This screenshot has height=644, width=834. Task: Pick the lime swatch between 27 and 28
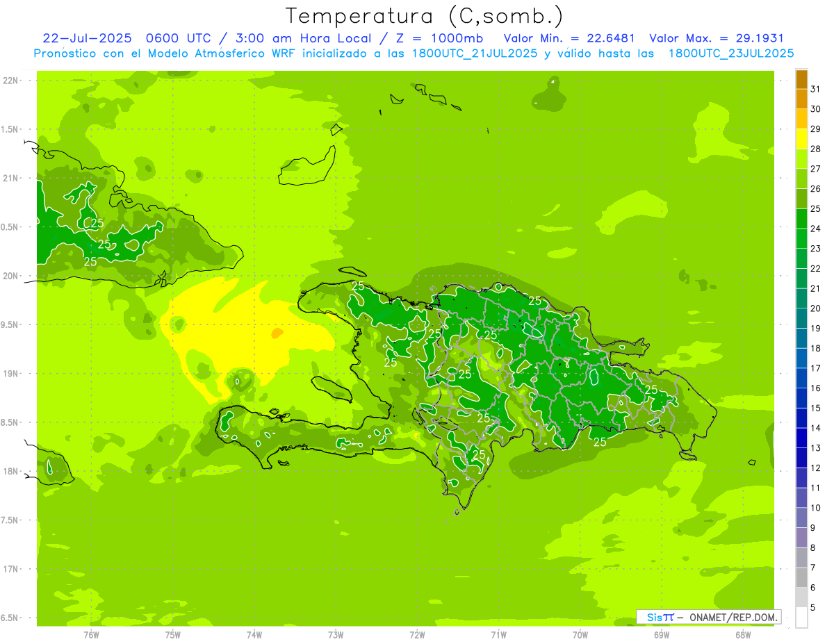click(x=801, y=158)
